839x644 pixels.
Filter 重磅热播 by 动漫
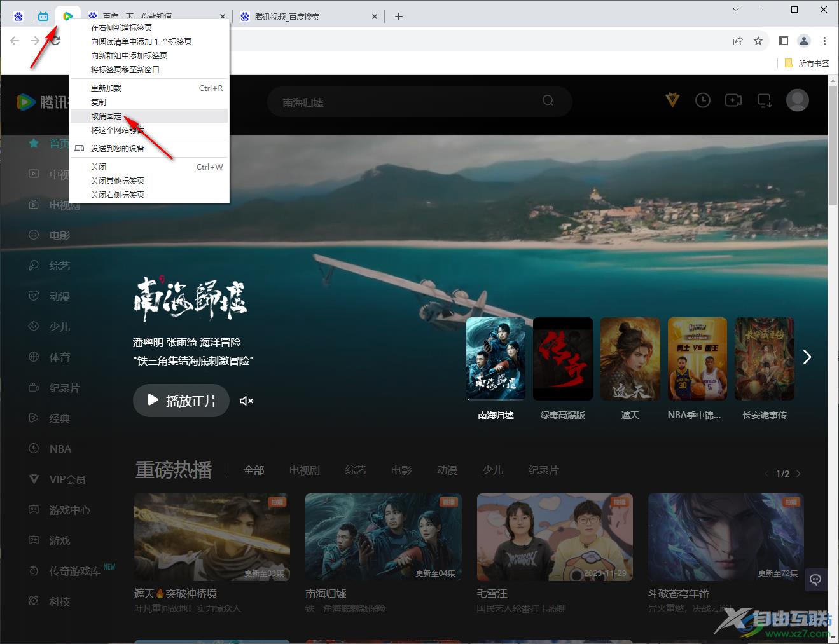[447, 470]
